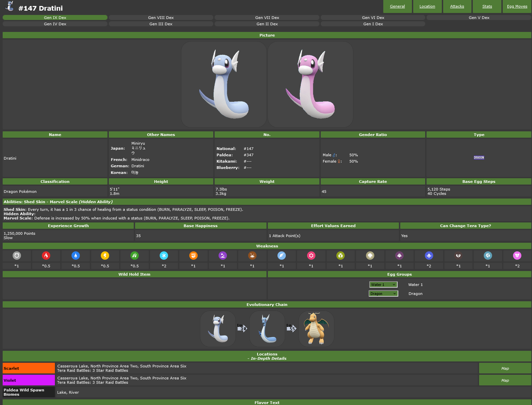
Task: Jump to the Attacks section
Action: point(457,6)
